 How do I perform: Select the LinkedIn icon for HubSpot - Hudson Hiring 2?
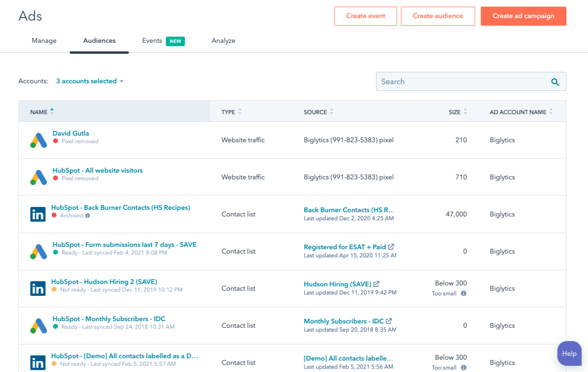click(38, 288)
